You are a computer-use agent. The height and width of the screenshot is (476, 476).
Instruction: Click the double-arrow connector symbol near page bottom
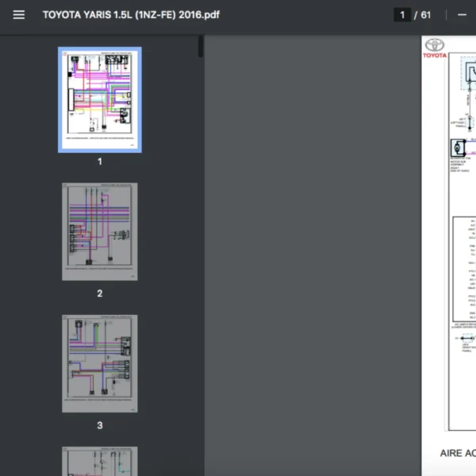465,339
